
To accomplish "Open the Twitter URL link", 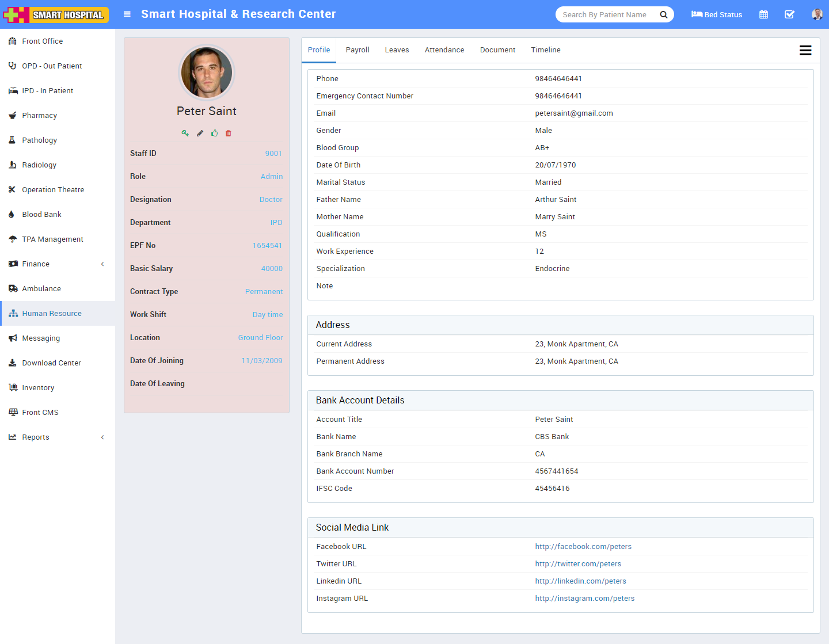I will coord(578,563).
